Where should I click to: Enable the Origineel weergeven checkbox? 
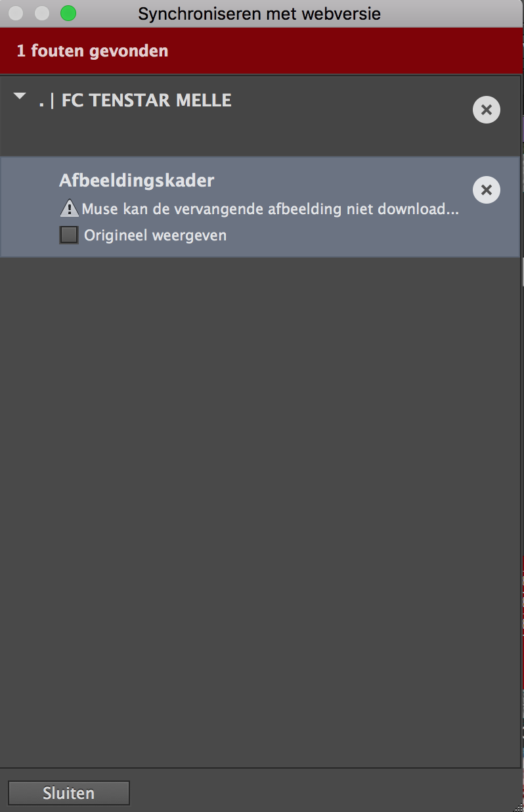[x=69, y=235]
